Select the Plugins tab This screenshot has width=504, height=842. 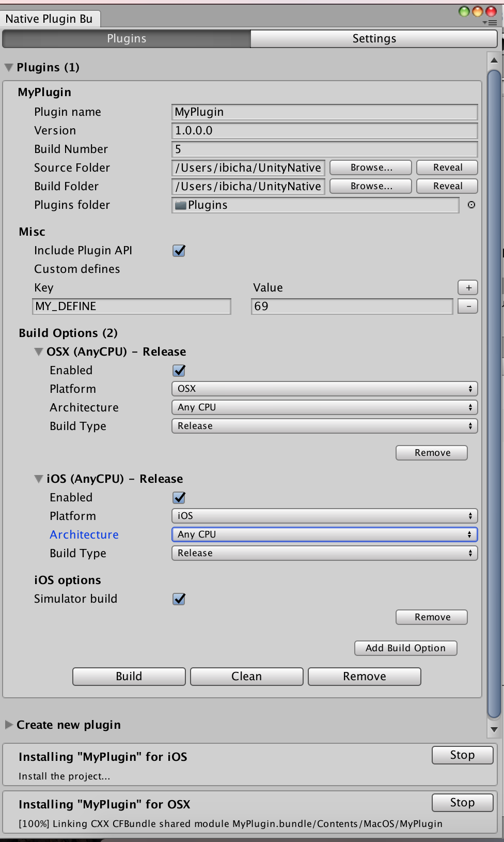point(127,39)
